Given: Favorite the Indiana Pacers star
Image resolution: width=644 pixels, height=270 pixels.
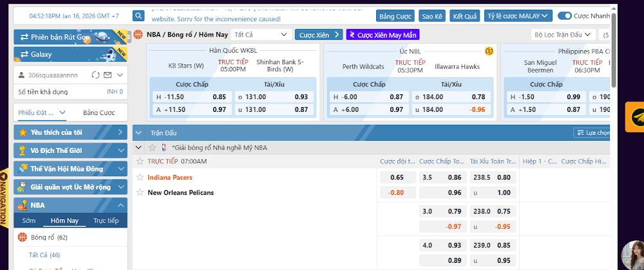Looking at the screenshot, I should (x=140, y=177).
